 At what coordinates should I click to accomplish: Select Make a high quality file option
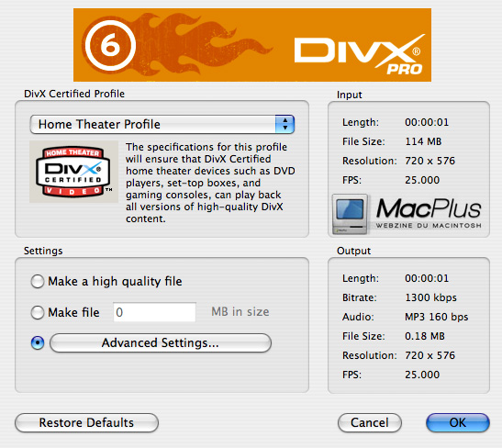[x=38, y=282]
